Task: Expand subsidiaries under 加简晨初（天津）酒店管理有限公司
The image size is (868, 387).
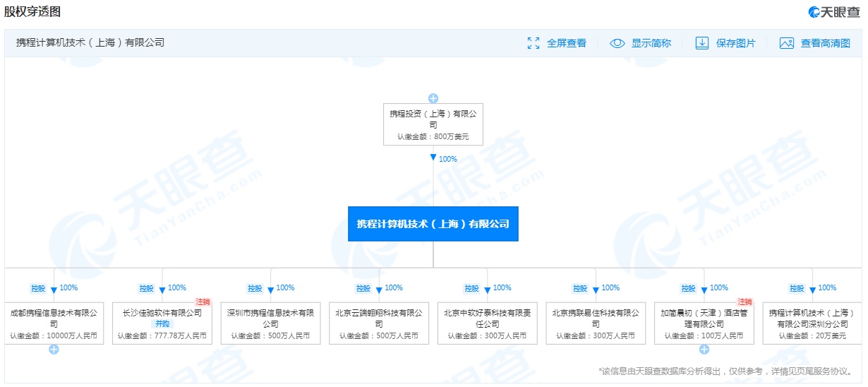Action: (704, 350)
